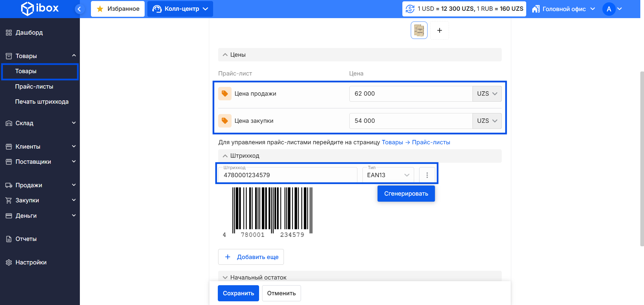Open the barcode three-dot options menu
The height and width of the screenshot is (305, 644).
click(427, 175)
